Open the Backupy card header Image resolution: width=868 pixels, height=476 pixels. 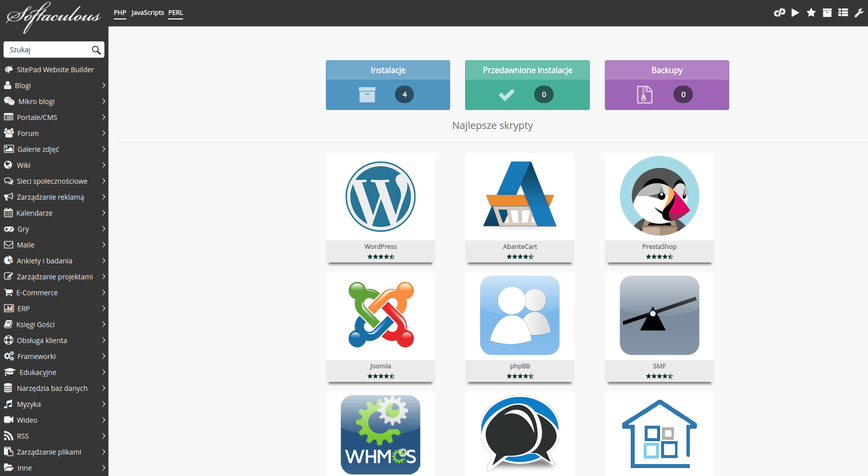click(667, 70)
